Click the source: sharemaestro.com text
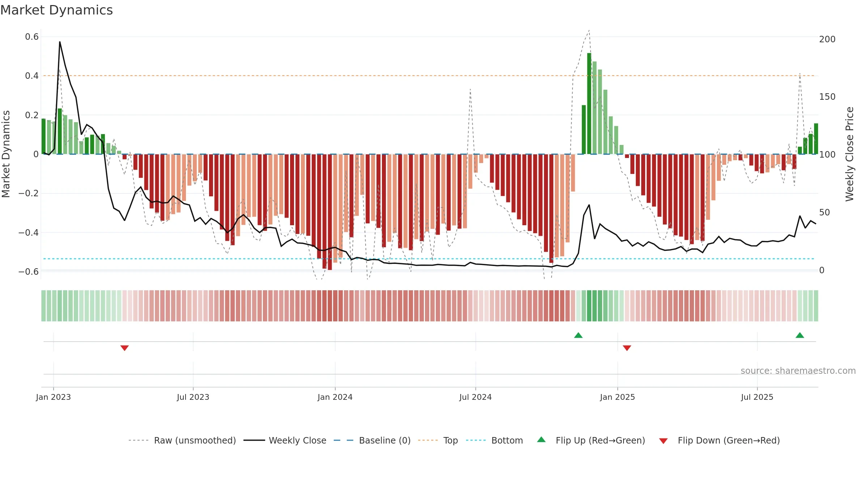This screenshot has height=488, width=868. tap(798, 371)
